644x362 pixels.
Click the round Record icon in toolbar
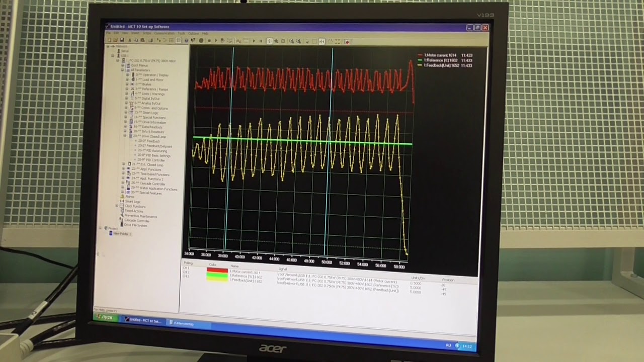pyautogui.click(x=201, y=41)
